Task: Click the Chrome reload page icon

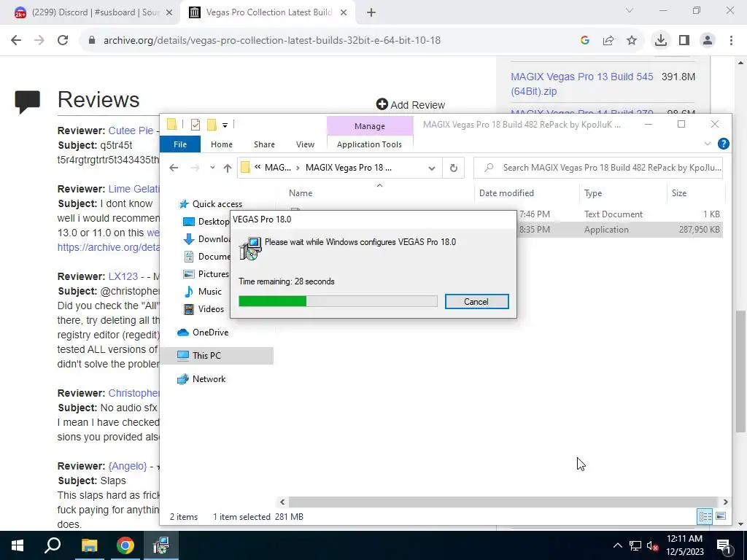Action: [63, 41]
